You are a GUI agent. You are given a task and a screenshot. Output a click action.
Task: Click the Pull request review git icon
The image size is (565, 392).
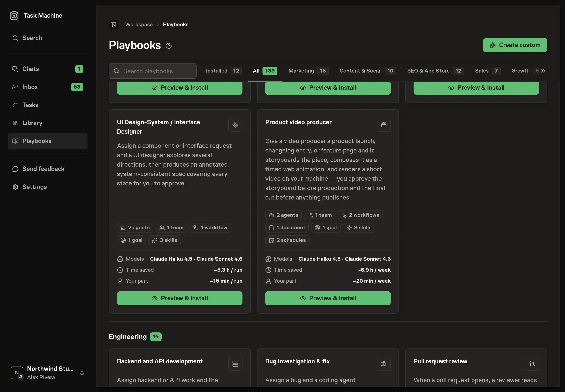coord(532,364)
